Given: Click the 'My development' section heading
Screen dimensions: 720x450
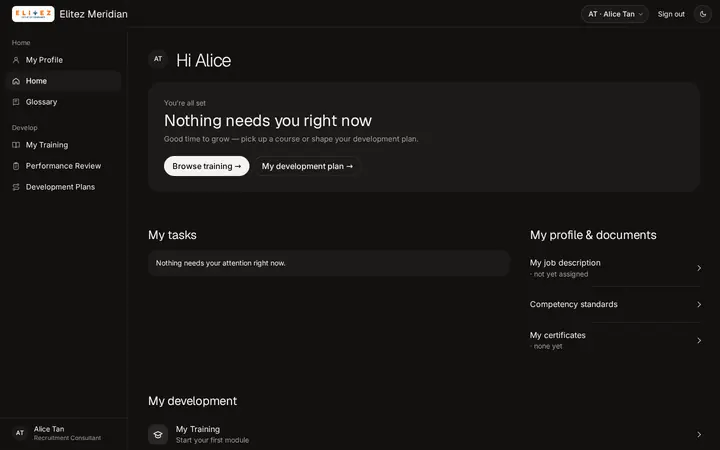Looking at the screenshot, I should [192, 401].
